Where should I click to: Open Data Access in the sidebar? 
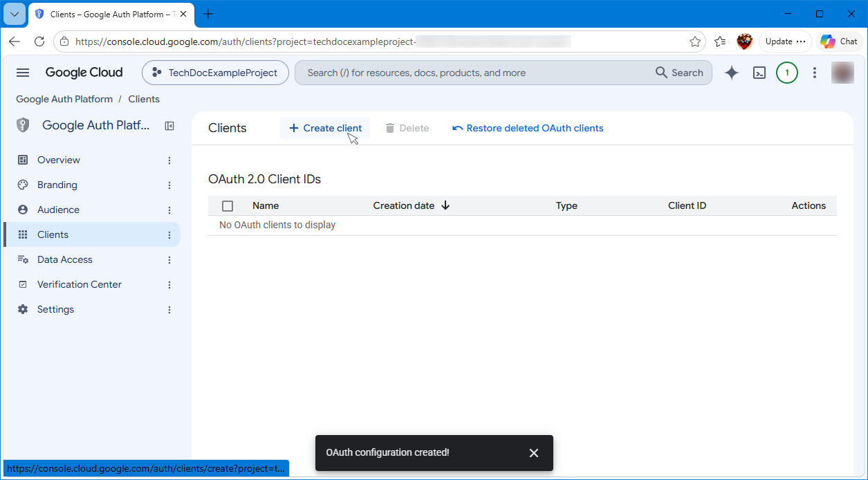pyautogui.click(x=65, y=259)
